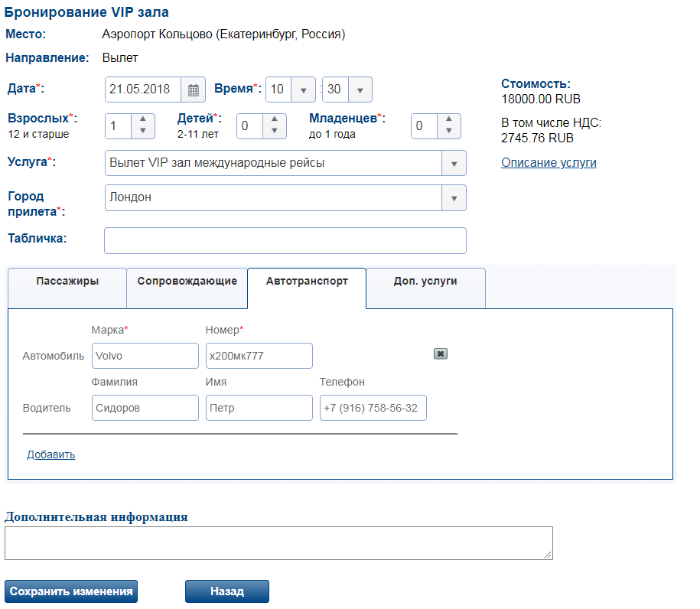The height and width of the screenshot is (609, 700).
Task: Increase the adults count by one
Action: (143, 120)
